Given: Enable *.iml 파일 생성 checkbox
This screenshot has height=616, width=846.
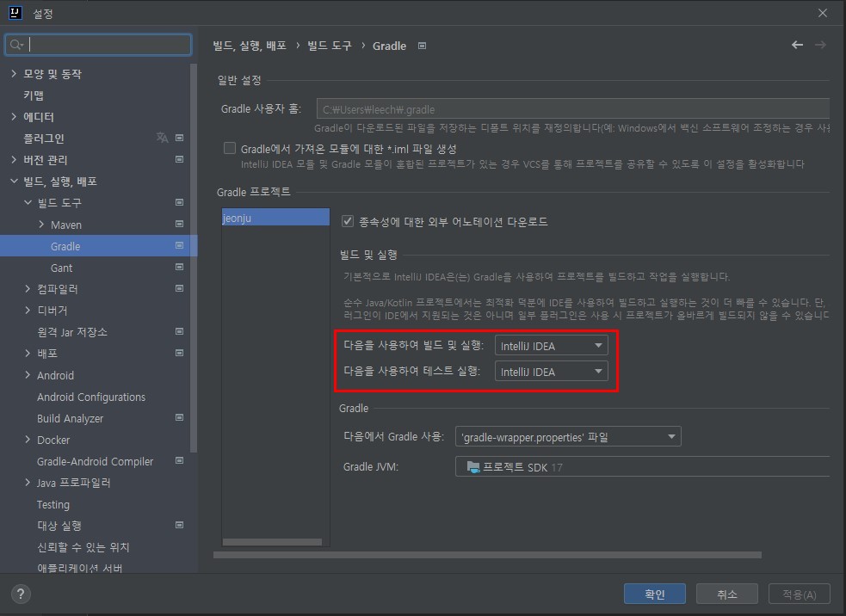Looking at the screenshot, I should pyautogui.click(x=230, y=148).
